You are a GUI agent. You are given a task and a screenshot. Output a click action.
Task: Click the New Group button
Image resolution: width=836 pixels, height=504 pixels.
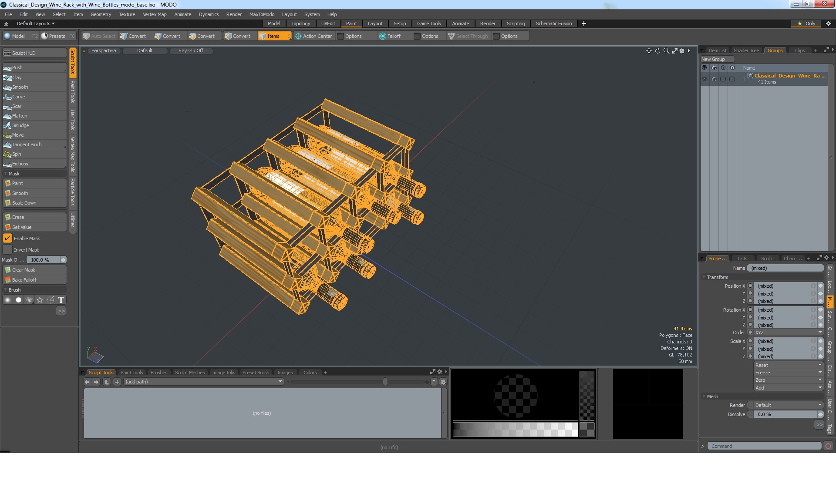[717, 59]
